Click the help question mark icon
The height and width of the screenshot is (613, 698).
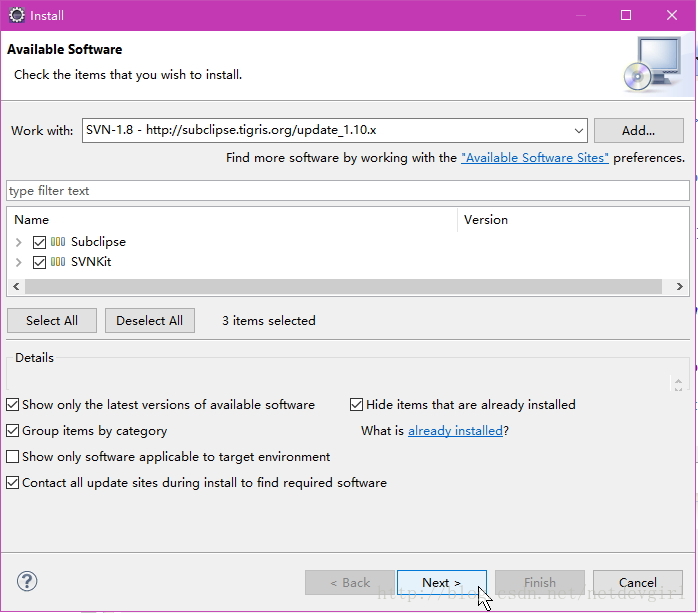(27, 581)
